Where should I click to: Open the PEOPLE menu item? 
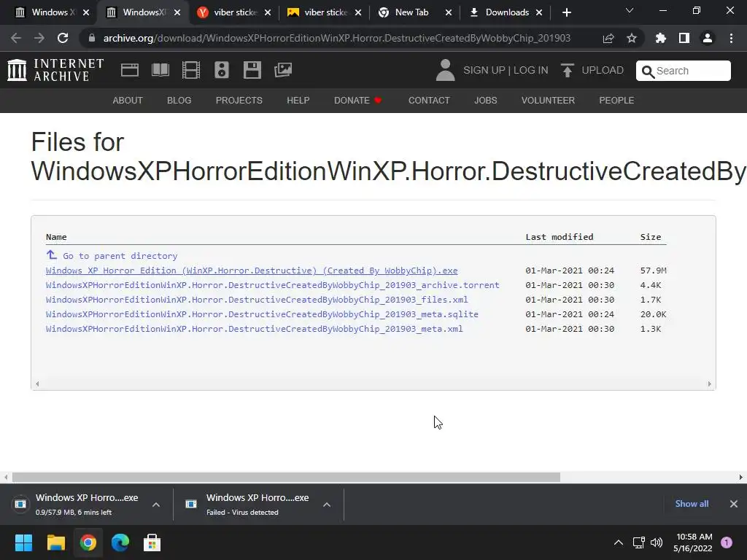coord(616,101)
